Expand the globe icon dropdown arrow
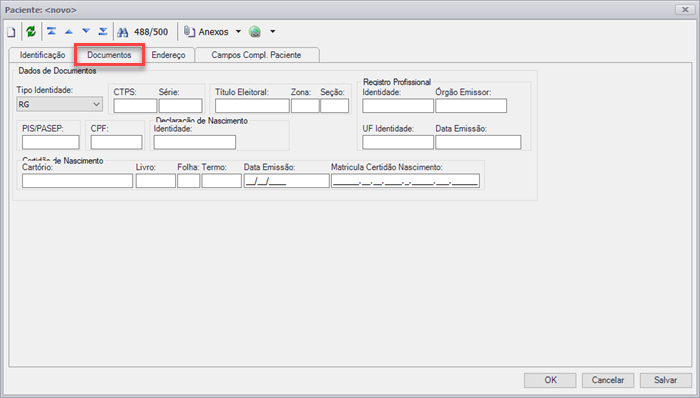Screen dimensions: 700x398 click(x=273, y=32)
